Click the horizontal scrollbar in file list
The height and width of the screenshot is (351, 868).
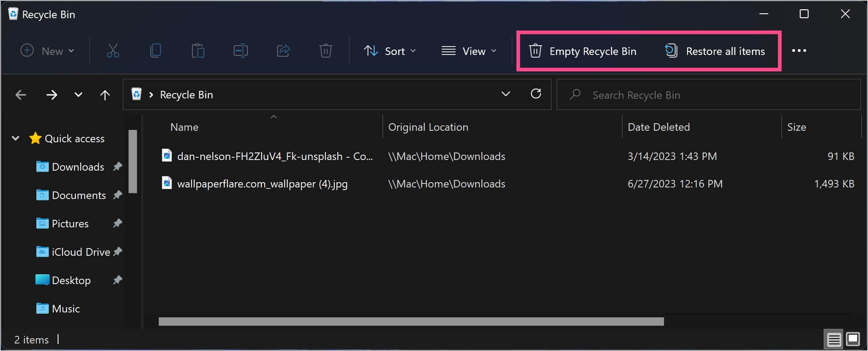[x=411, y=321]
